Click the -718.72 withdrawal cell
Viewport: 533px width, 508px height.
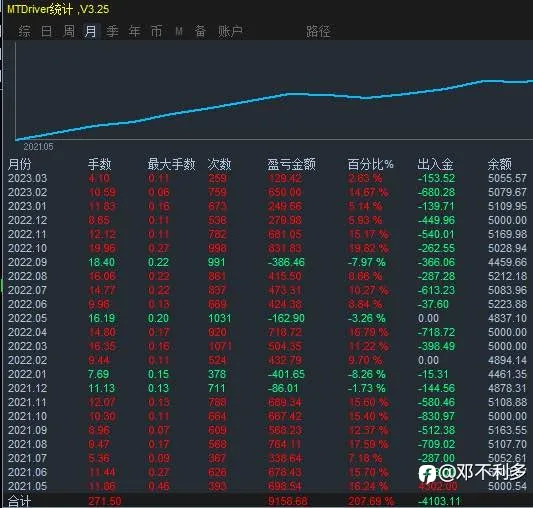436,332
